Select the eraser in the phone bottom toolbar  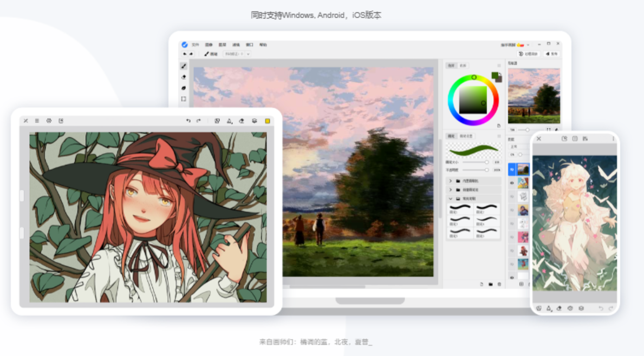559,308
